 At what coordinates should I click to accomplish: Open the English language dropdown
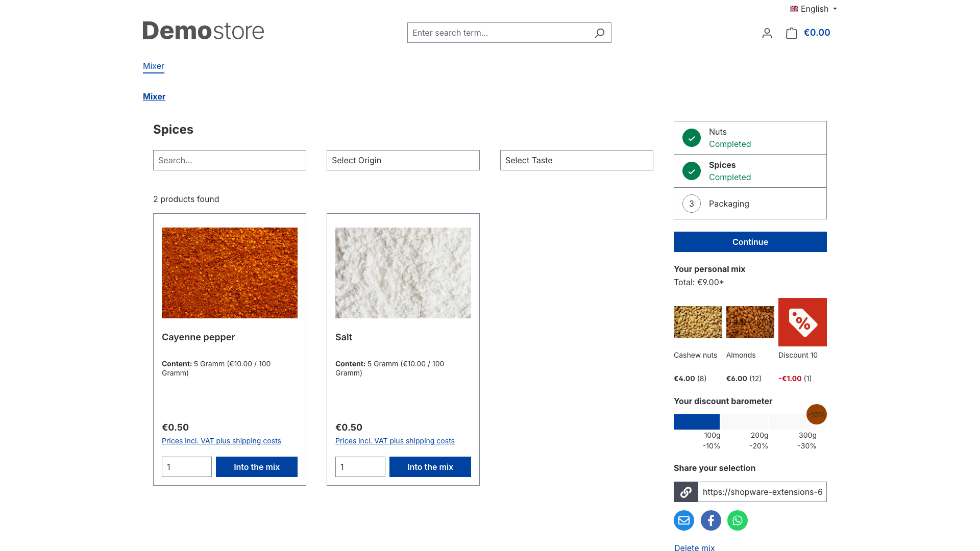[x=814, y=9]
